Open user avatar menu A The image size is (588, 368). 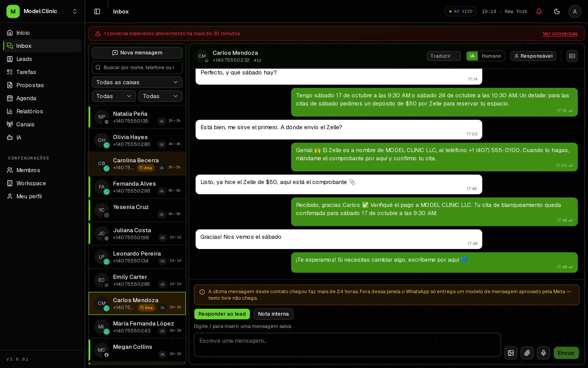(575, 11)
